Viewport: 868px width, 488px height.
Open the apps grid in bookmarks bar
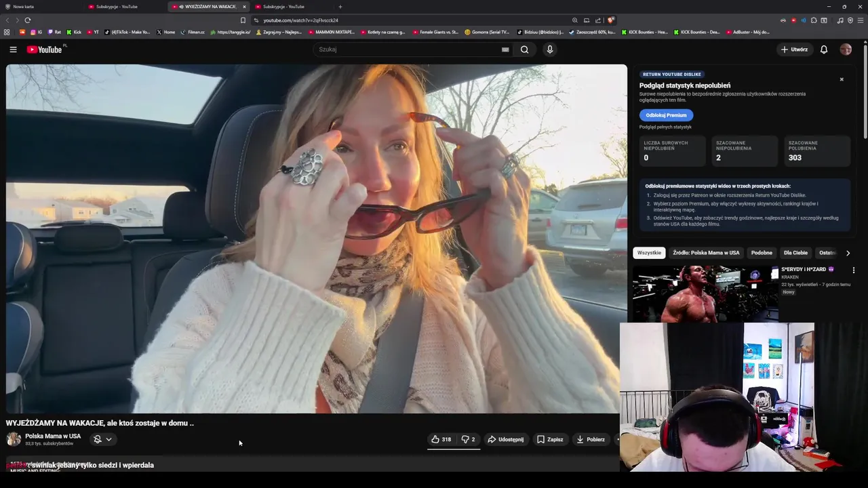coord(7,32)
